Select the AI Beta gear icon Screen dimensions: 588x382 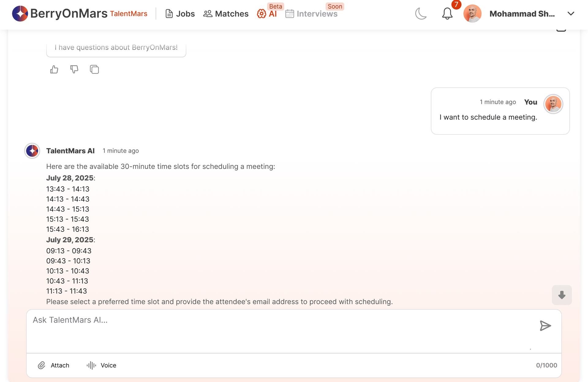click(x=261, y=13)
